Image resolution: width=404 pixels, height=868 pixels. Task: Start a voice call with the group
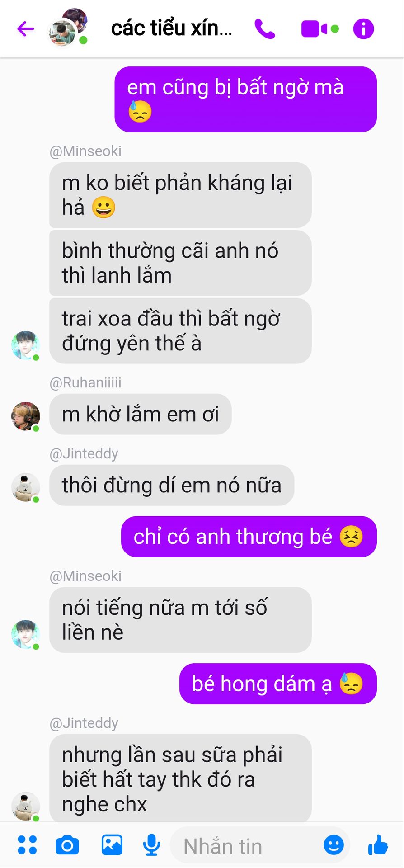(x=265, y=29)
